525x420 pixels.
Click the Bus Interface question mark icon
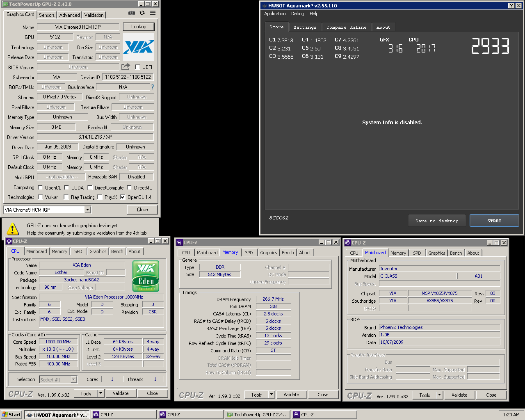click(x=153, y=87)
